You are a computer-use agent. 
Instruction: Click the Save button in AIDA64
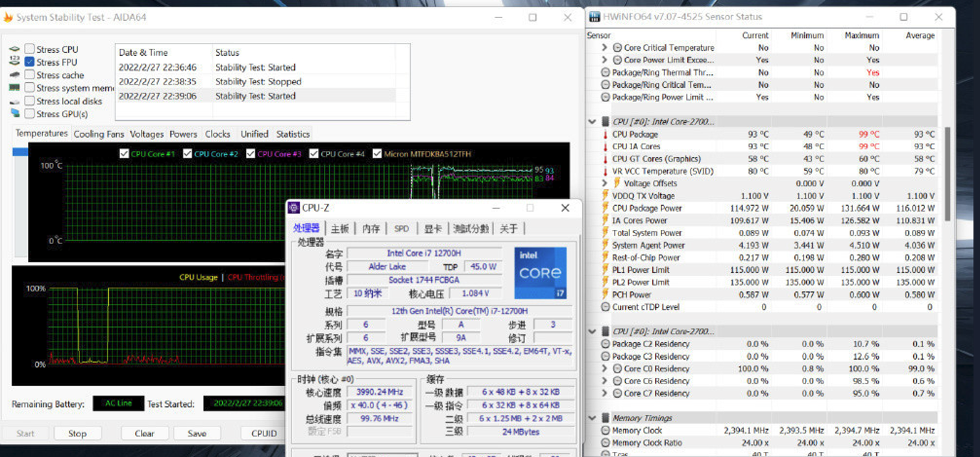[197, 434]
